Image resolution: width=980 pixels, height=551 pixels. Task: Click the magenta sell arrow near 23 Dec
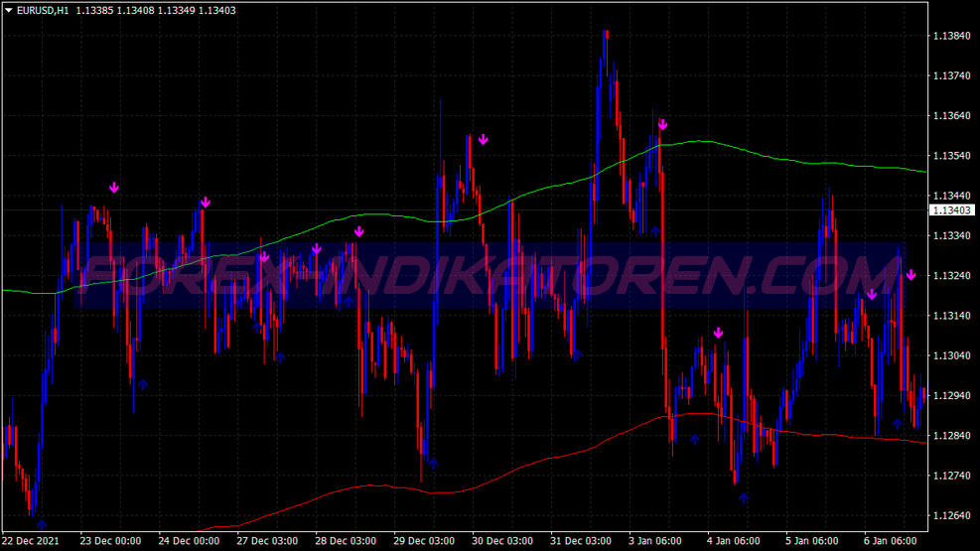[x=114, y=188]
